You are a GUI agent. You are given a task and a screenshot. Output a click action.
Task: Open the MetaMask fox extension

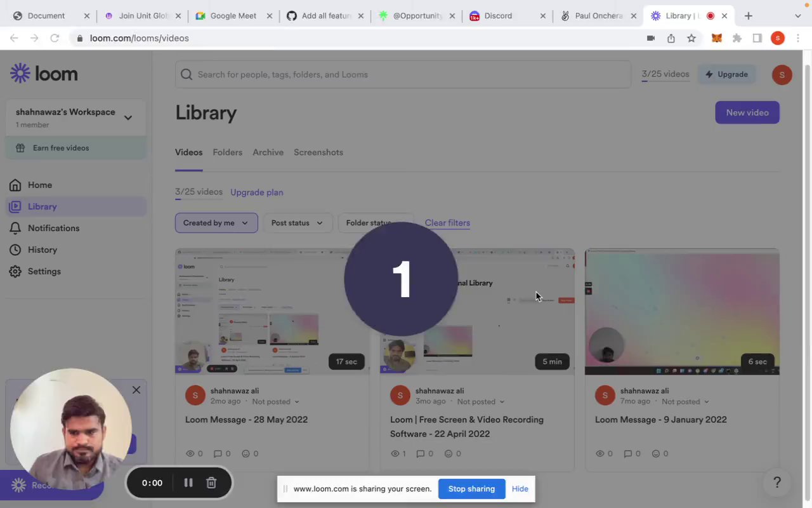(717, 38)
